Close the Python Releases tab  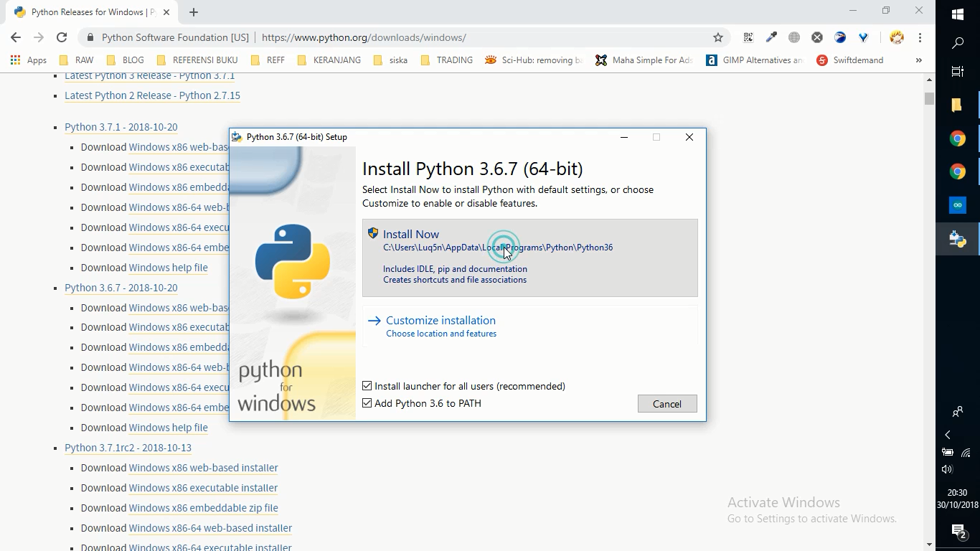[x=167, y=12]
